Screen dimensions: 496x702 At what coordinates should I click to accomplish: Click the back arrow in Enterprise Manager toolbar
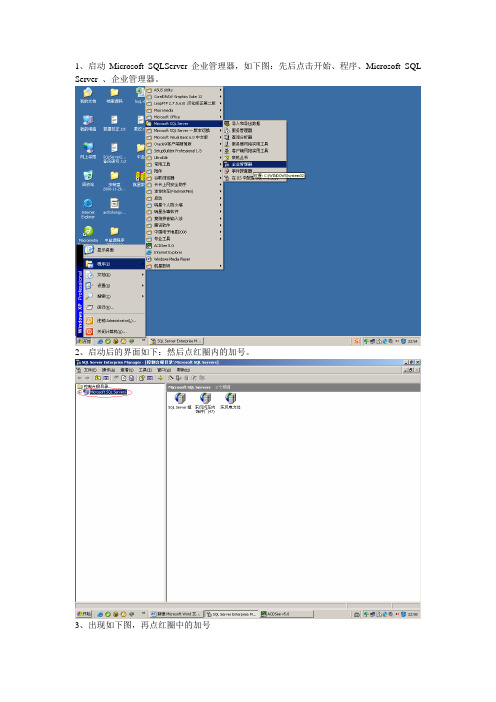coord(80,378)
